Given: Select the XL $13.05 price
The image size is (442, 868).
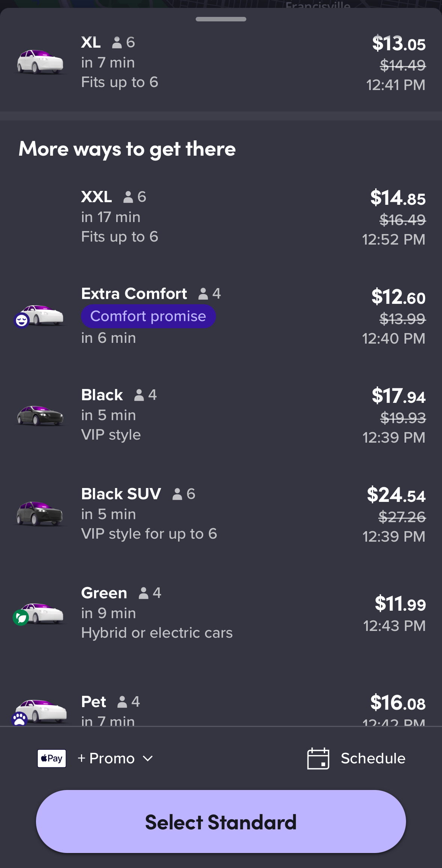Looking at the screenshot, I should [399, 44].
